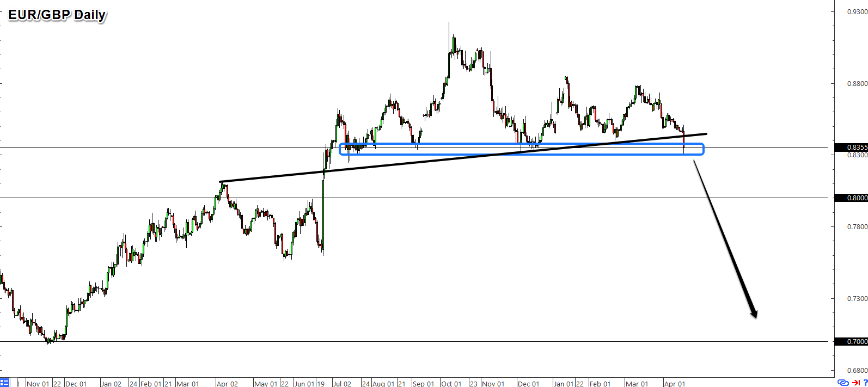
Task: Click the blue chain link icon
Action: click(x=843, y=383)
